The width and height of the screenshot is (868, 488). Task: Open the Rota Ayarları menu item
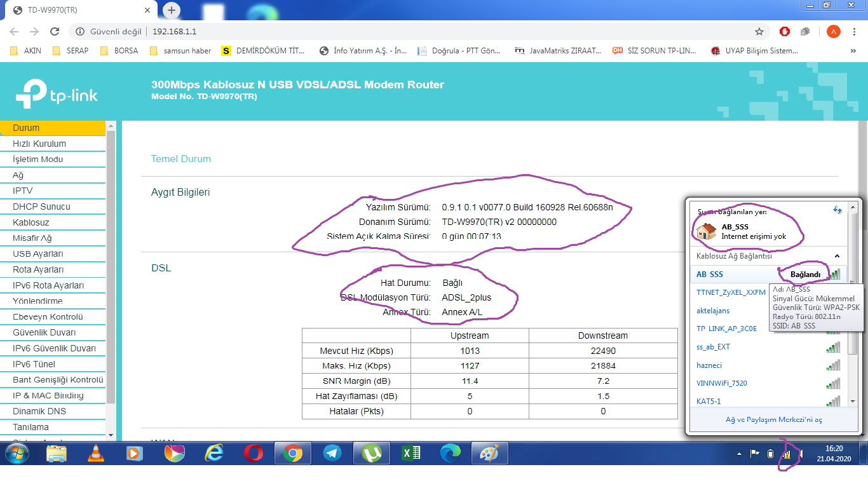[53, 269]
